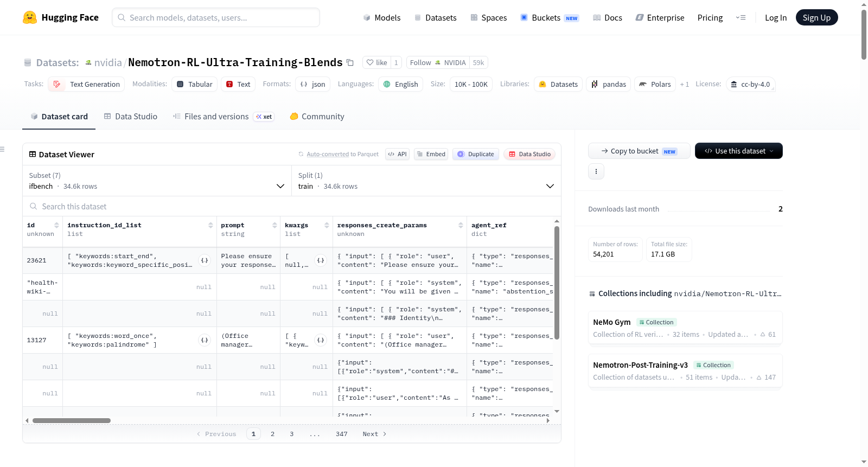Open Enterprise in the top navigation
This screenshot has width=868, height=467.
click(x=660, y=17)
